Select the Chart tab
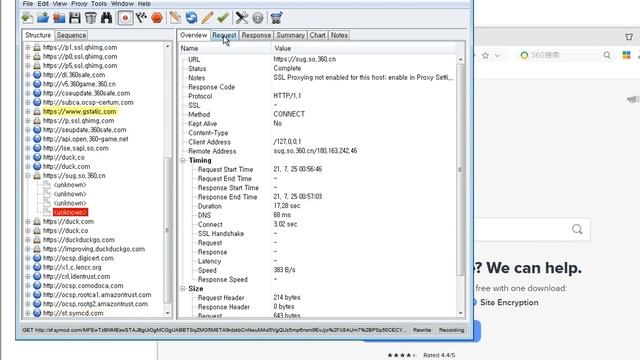The image size is (640, 360). point(318,35)
